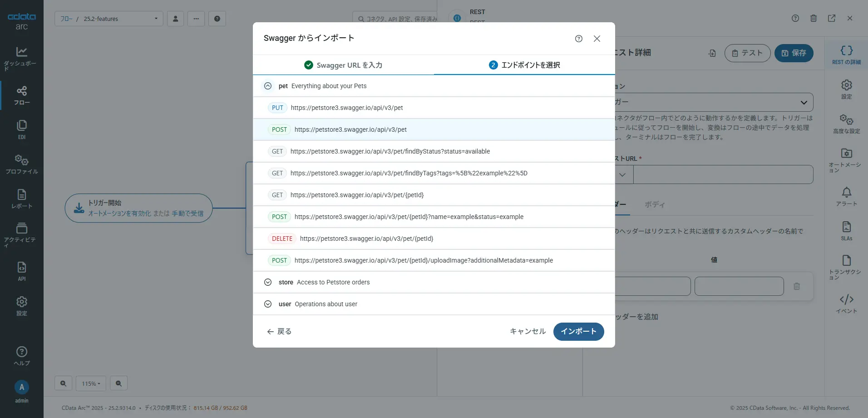Screen dimensions: 868x418
Task: Select the エンドポイントを選択 step tab
Action: tap(524, 65)
